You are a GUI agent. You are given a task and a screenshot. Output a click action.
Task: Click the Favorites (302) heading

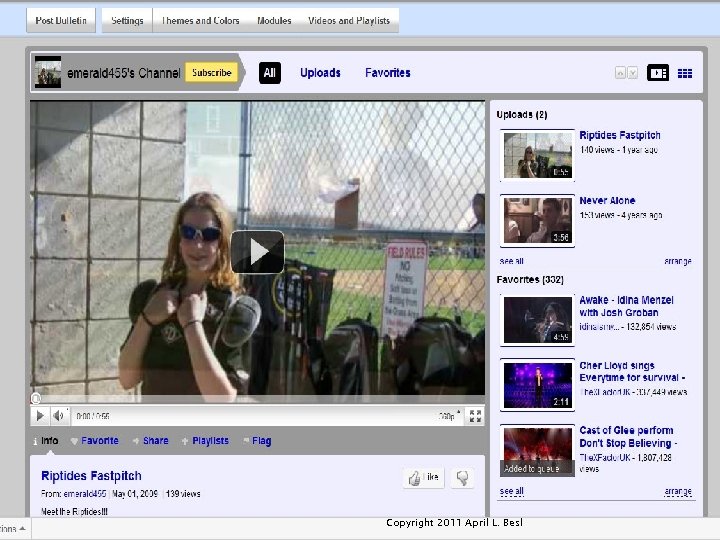pyautogui.click(x=530, y=279)
